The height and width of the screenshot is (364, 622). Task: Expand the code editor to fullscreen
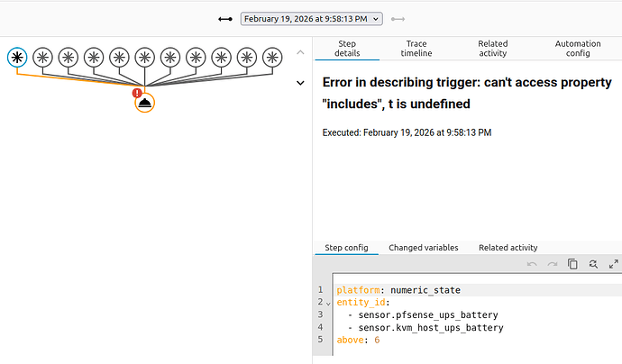[x=613, y=264]
